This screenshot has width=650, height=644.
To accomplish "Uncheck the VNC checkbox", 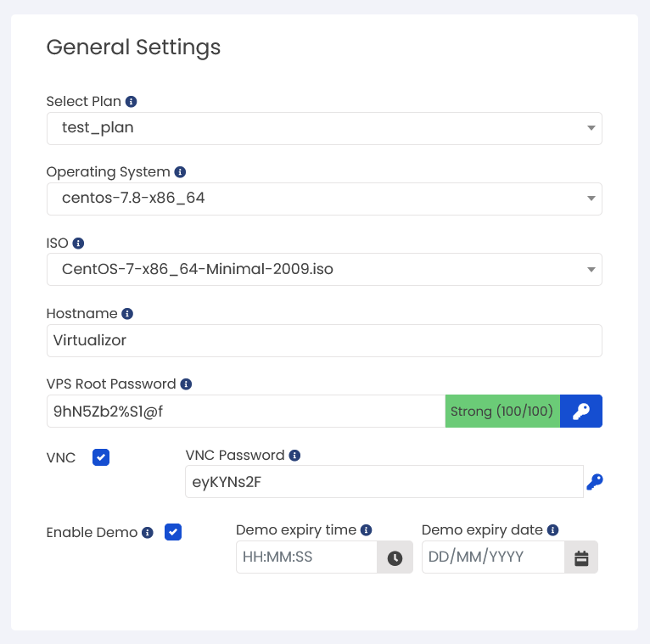I will (x=101, y=457).
